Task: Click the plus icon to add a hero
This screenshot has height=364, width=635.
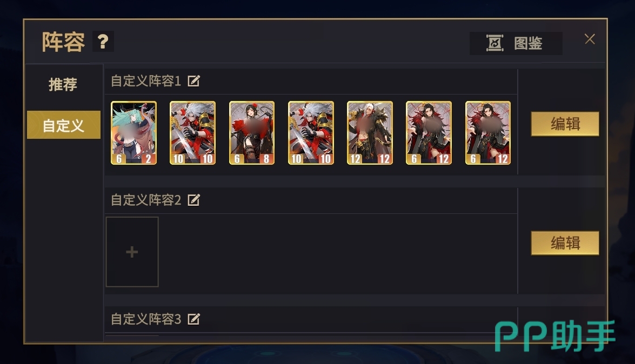Action: [132, 252]
